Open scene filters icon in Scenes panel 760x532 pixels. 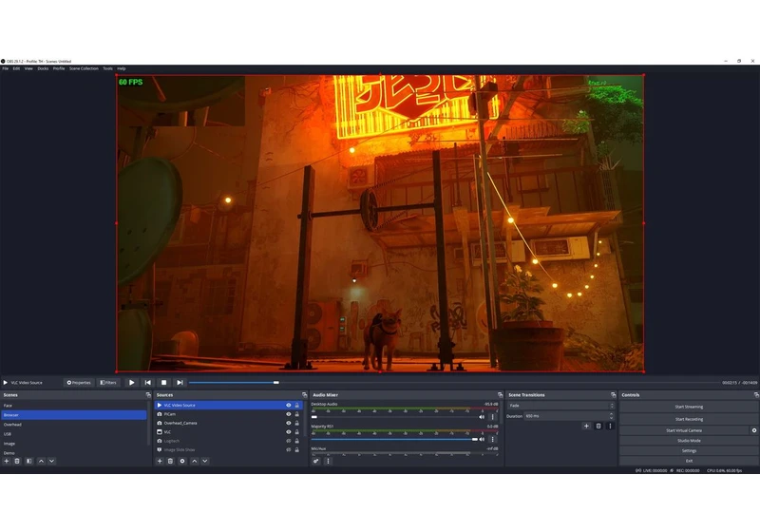click(x=29, y=461)
